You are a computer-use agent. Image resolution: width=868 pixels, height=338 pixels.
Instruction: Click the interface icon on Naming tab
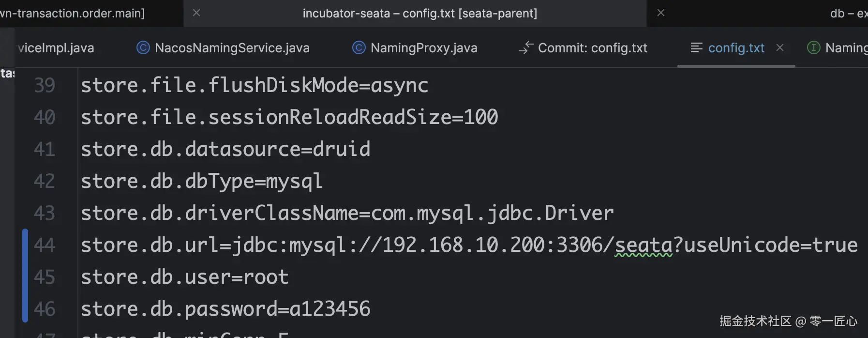(814, 48)
